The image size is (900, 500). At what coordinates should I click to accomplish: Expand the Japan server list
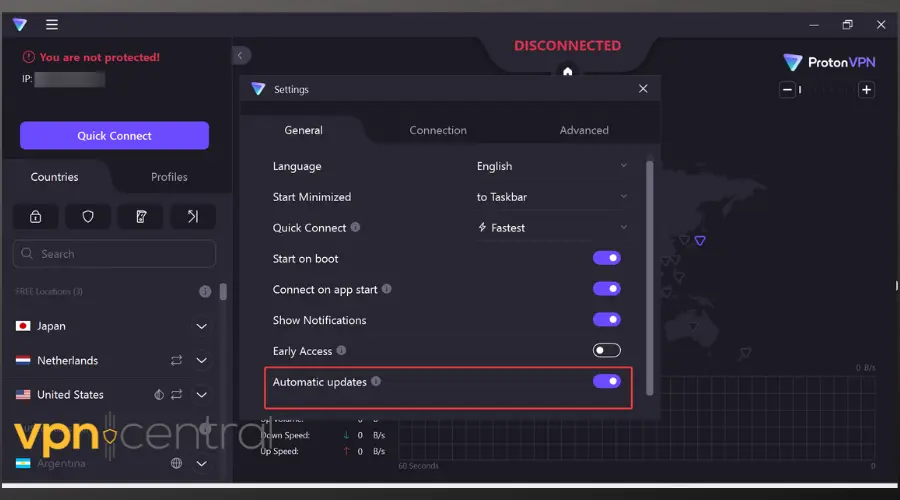pos(201,327)
